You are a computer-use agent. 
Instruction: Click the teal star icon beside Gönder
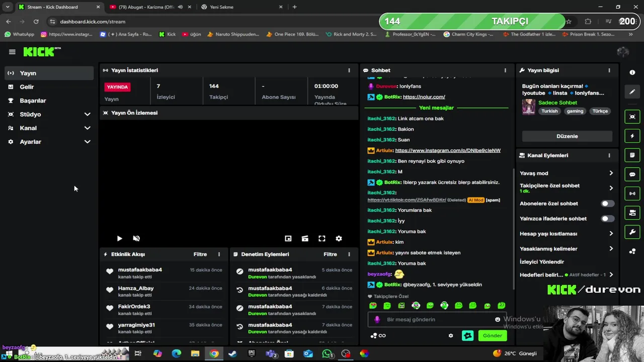468,336
